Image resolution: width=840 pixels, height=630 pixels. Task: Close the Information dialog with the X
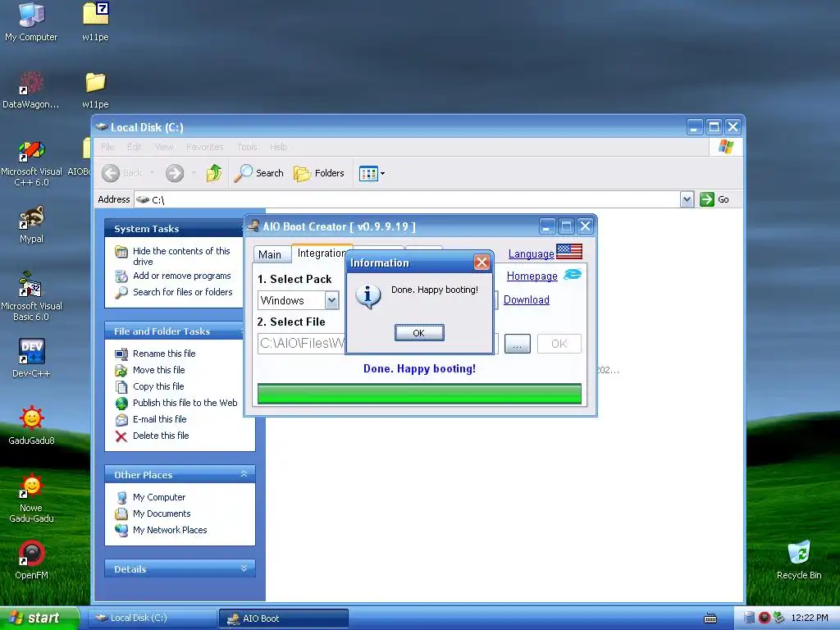click(482, 262)
